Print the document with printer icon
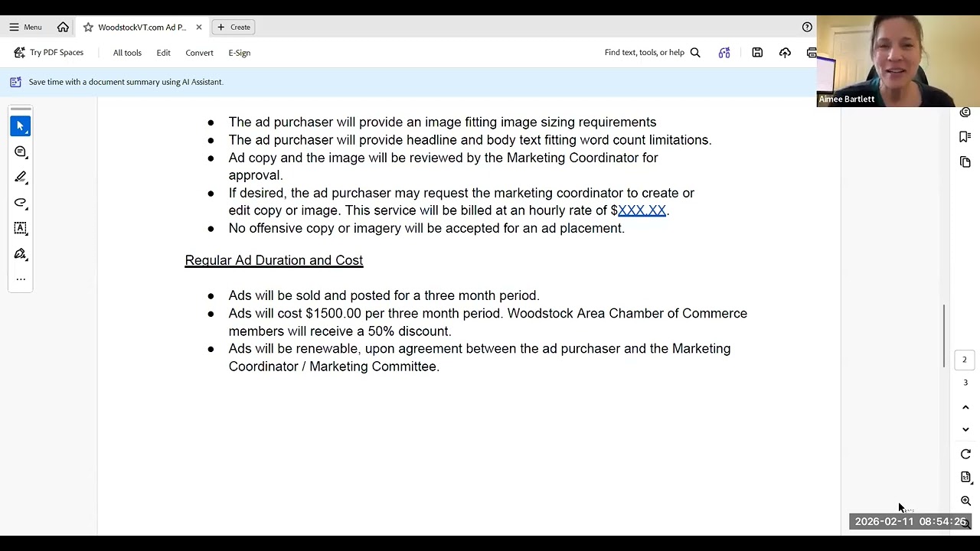Viewport: 980px width, 551px height. pos(812,53)
